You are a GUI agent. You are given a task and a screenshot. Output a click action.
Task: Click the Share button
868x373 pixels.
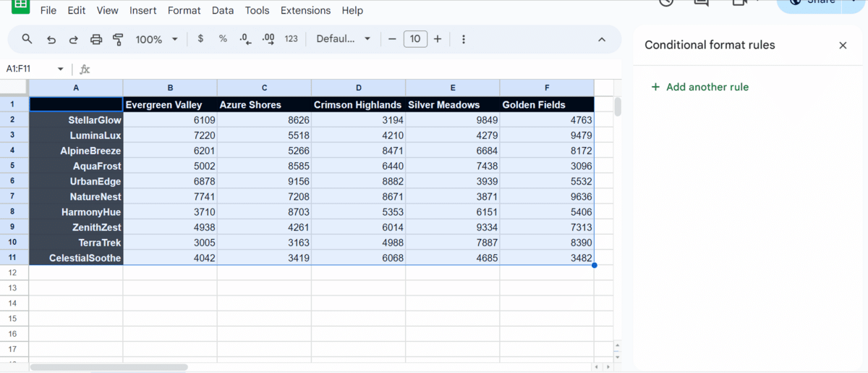(810, 4)
